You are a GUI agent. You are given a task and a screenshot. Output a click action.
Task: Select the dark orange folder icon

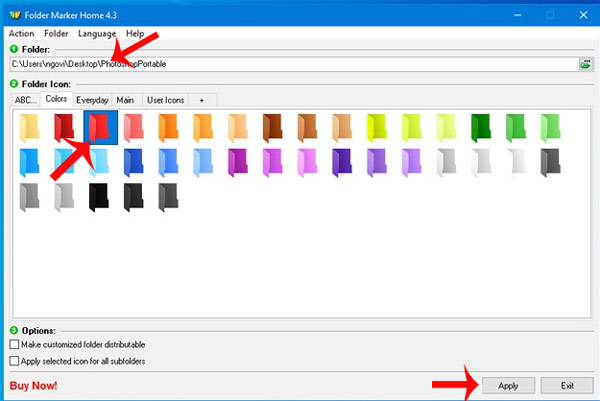point(168,127)
